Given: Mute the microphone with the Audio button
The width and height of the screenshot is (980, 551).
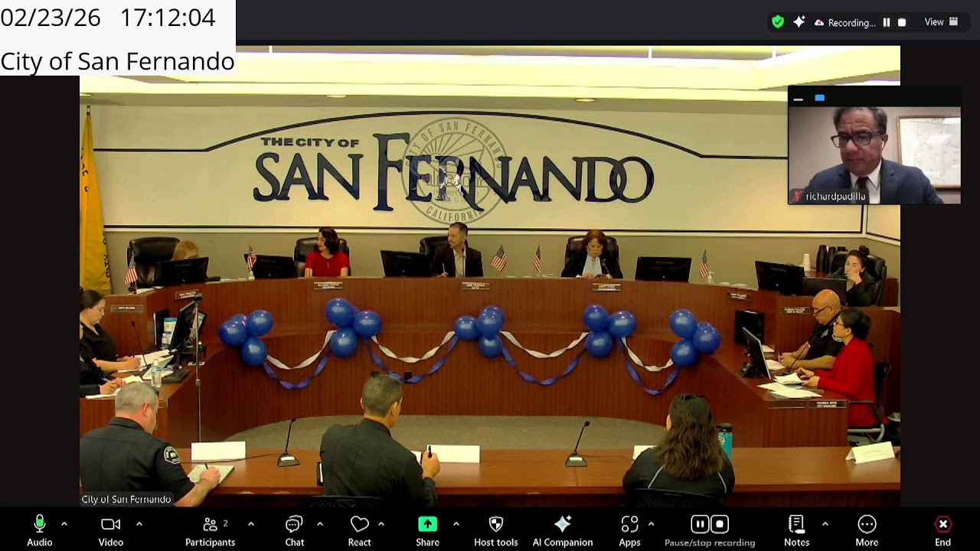Looking at the screenshot, I should coord(40,531).
